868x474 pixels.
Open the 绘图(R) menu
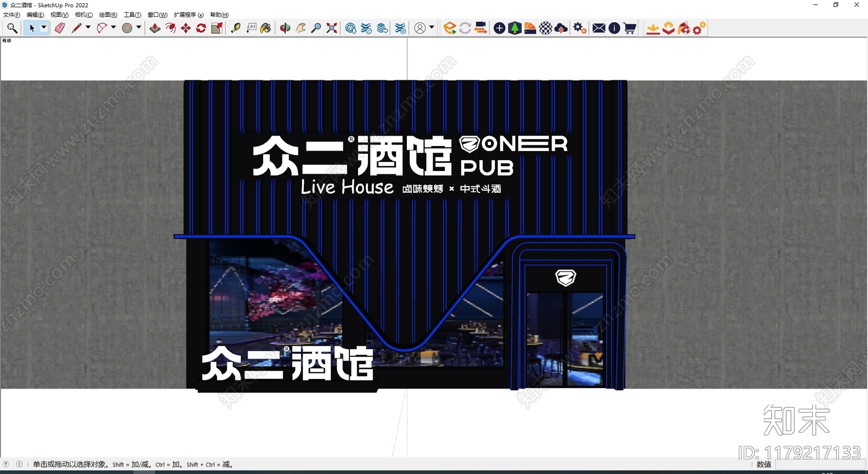(108, 15)
